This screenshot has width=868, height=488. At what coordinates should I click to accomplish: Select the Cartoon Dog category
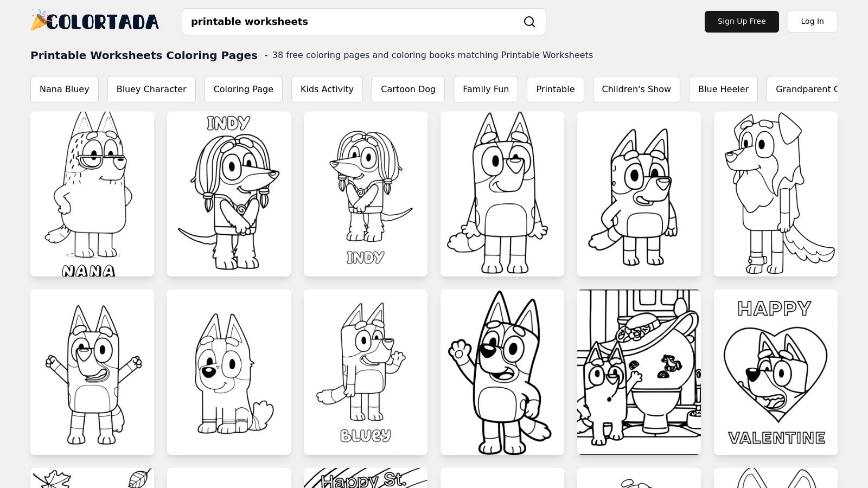[408, 89]
